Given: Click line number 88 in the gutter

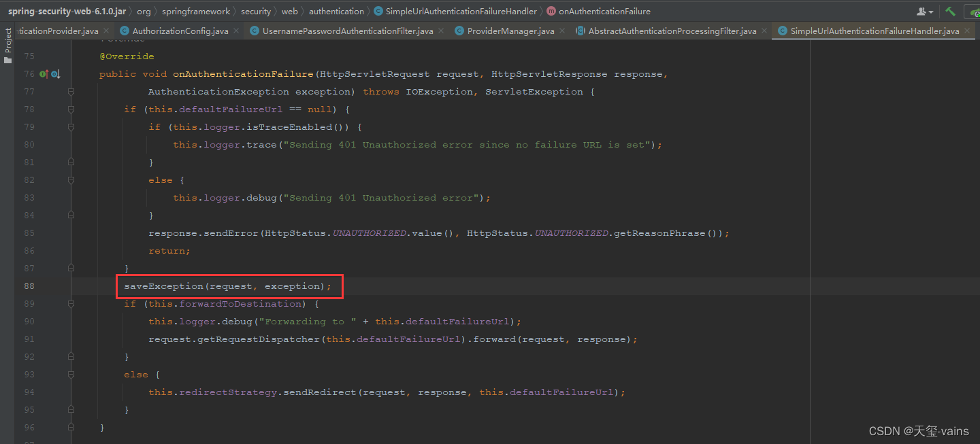Looking at the screenshot, I should tap(29, 286).
